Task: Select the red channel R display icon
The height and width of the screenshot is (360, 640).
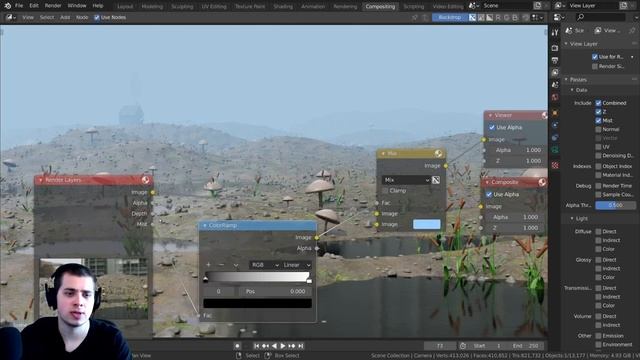Action: click(498, 18)
